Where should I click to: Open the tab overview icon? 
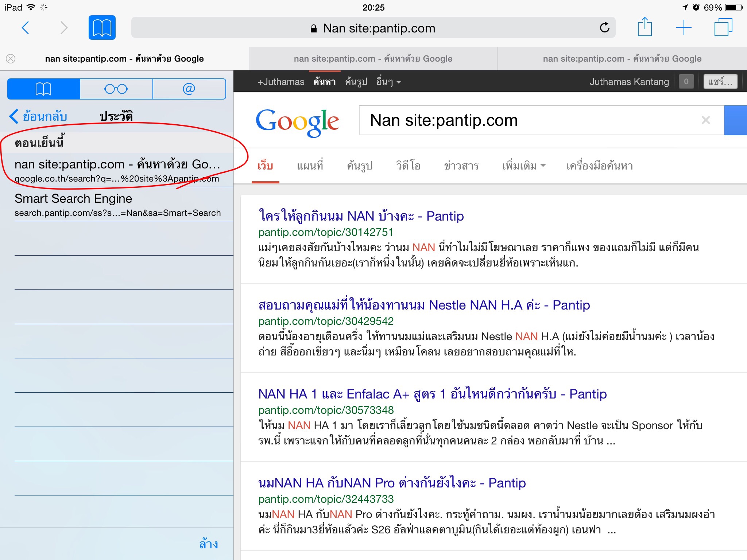click(x=723, y=27)
